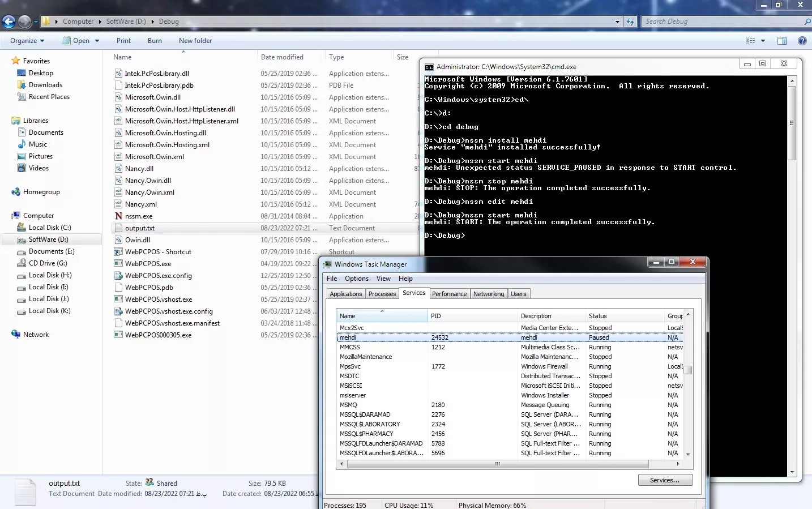Open the Organize dropdown menu

[x=27, y=41]
